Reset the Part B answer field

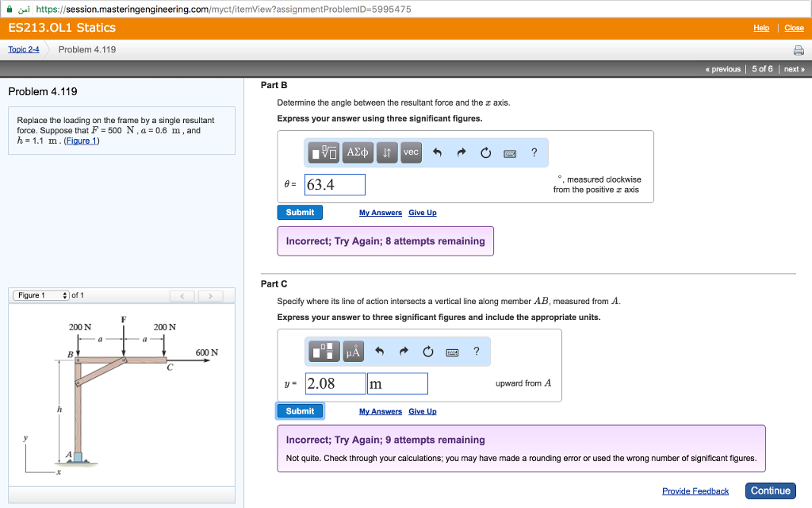[x=485, y=152]
